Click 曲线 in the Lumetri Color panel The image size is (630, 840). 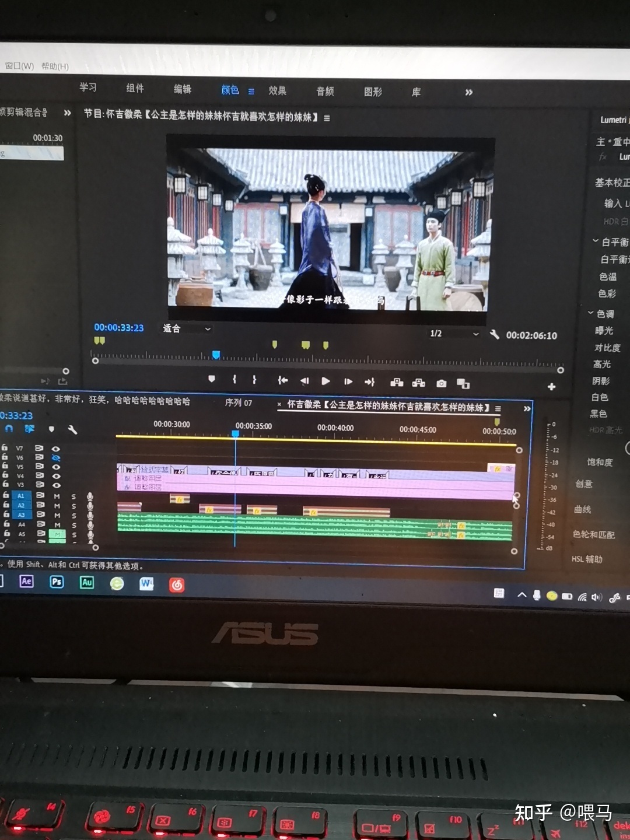pos(583,510)
